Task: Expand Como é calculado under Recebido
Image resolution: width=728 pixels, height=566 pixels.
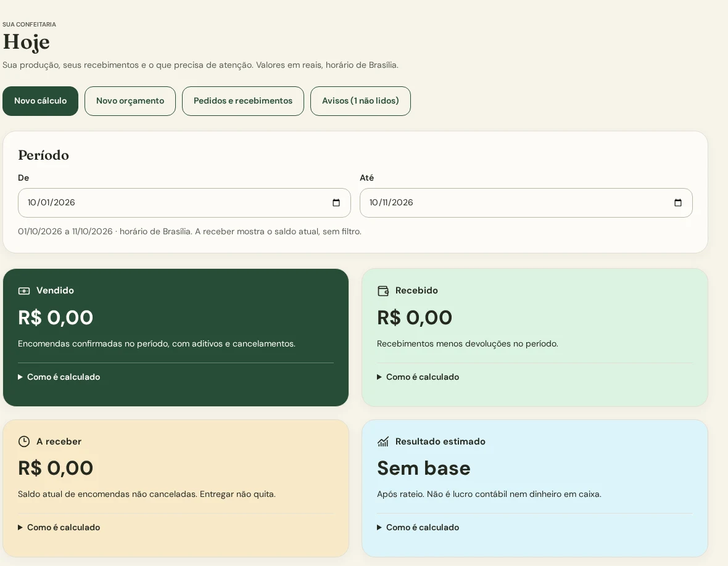Action: point(418,377)
